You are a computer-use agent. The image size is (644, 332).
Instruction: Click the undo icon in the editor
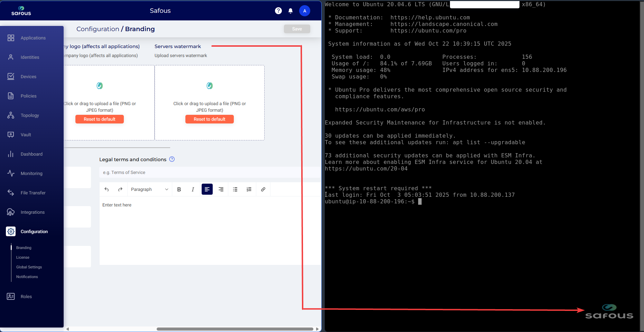pos(107,190)
